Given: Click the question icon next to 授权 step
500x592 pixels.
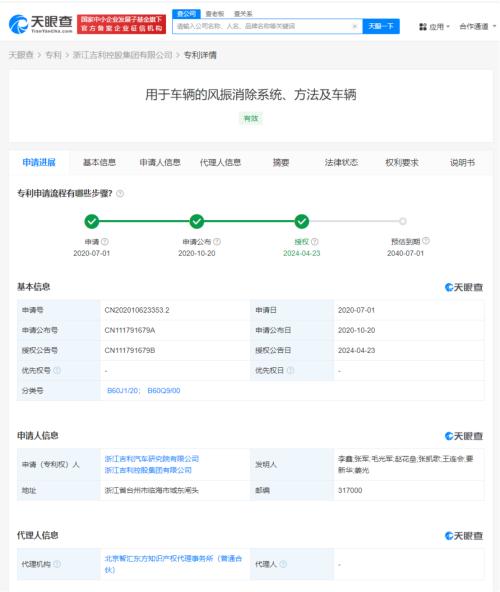Looking at the screenshot, I should (x=315, y=242).
